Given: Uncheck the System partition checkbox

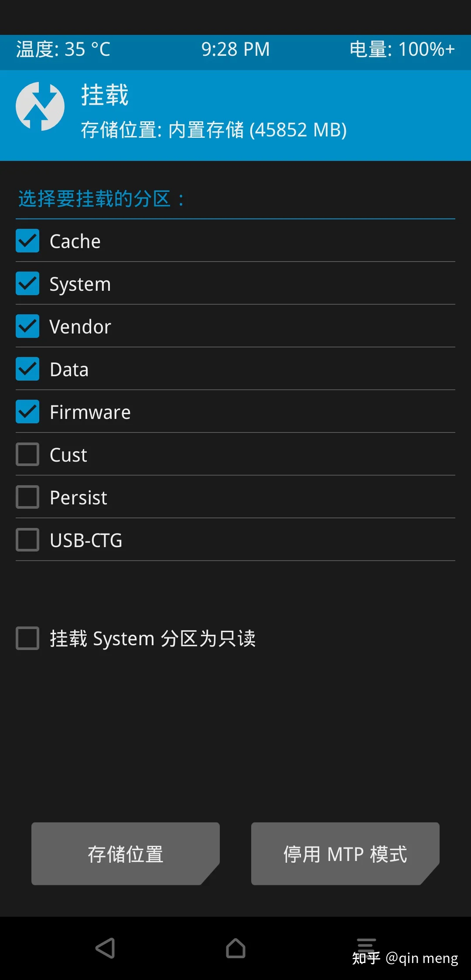Looking at the screenshot, I should pos(27,283).
